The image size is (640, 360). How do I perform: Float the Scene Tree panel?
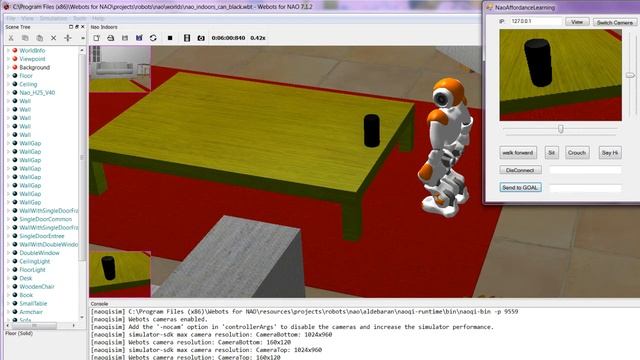pos(71,27)
